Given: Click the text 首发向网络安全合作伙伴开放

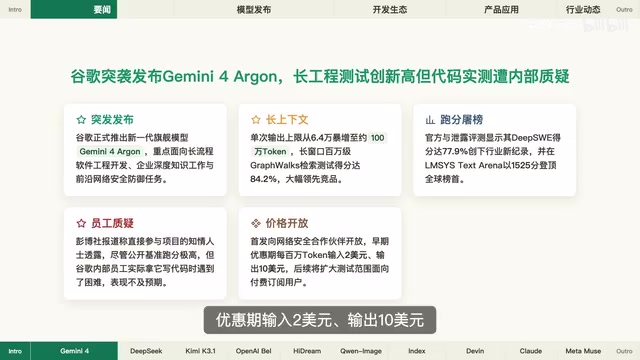Looking at the screenshot, I should [x=308, y=241].
